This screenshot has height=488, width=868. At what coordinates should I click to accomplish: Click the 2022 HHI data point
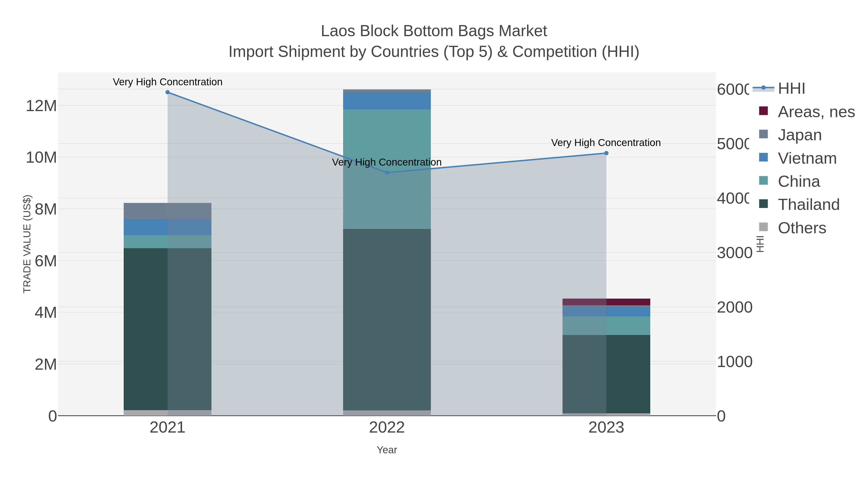(x=387, y=173)
